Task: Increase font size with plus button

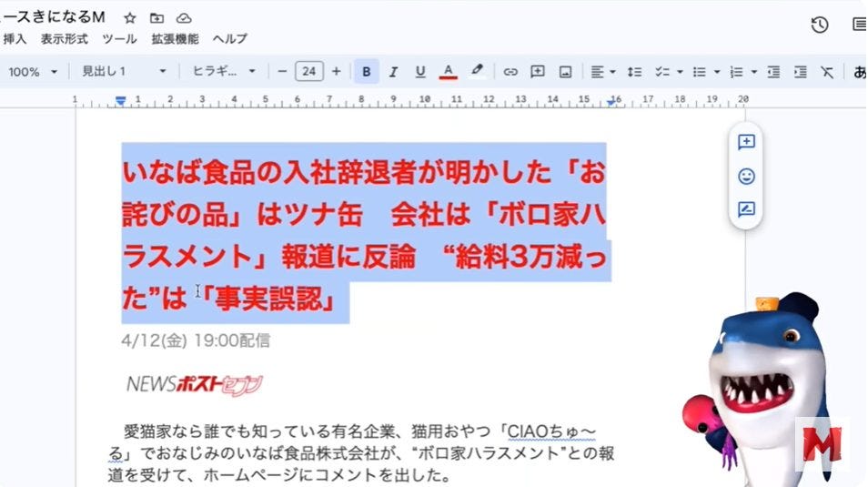Action: (336, 72)
